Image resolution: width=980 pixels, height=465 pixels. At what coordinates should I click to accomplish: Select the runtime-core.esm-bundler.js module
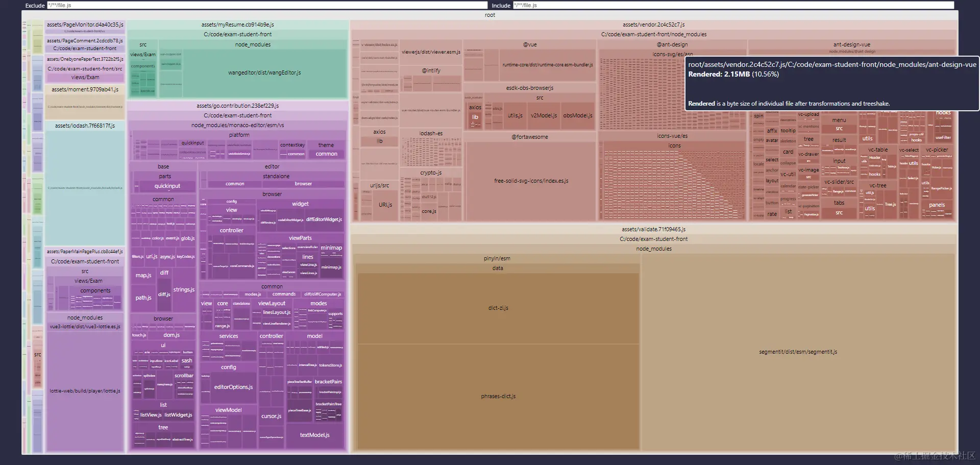coord(548,65)
